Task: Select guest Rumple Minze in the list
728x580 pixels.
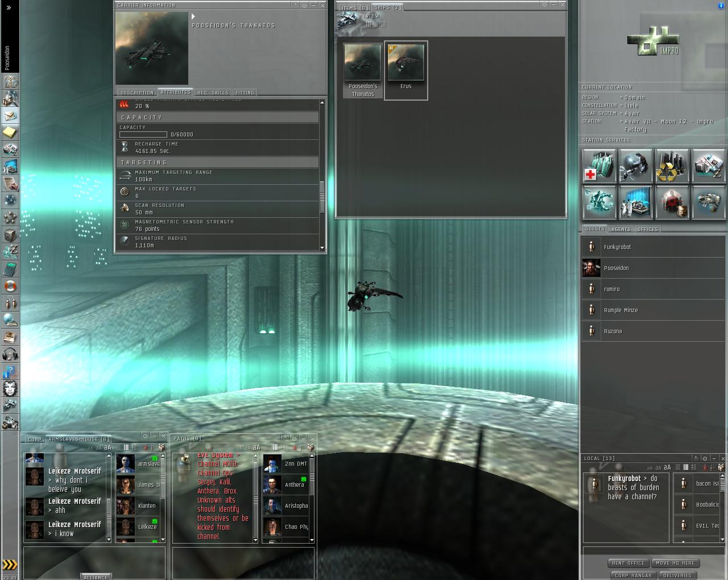Action: click(x=653, y=310)
